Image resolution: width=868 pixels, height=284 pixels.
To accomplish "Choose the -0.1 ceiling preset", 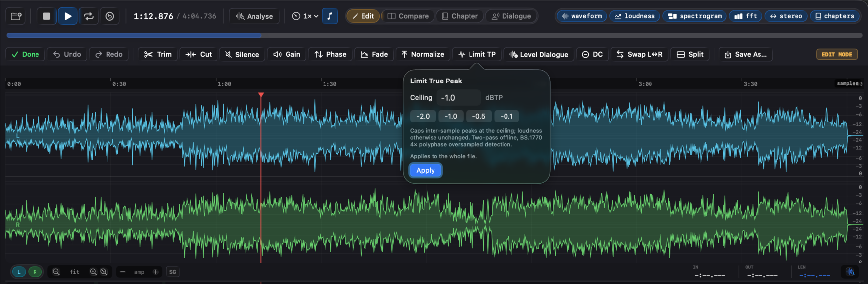I will point(506,116).
